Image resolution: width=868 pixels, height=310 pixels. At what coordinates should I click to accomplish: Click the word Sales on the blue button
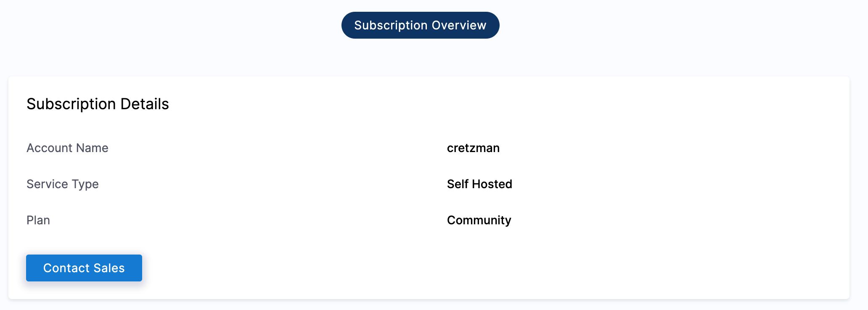(109, 268)
